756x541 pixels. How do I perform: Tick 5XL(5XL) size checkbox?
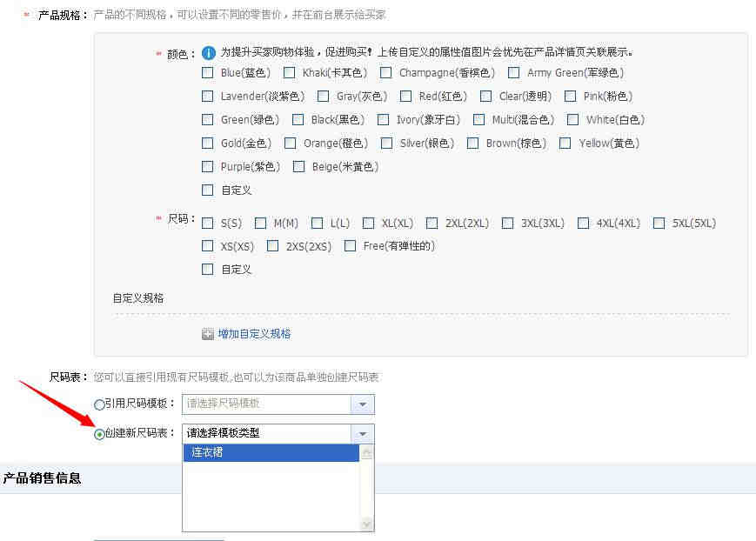click(659, 224)
